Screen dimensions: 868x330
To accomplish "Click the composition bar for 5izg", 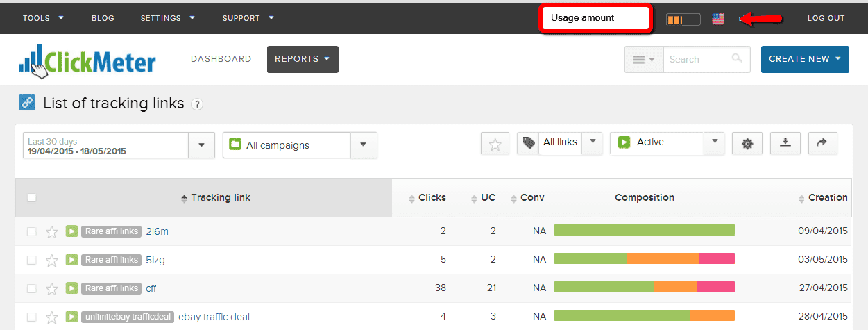I will point(644,259).
